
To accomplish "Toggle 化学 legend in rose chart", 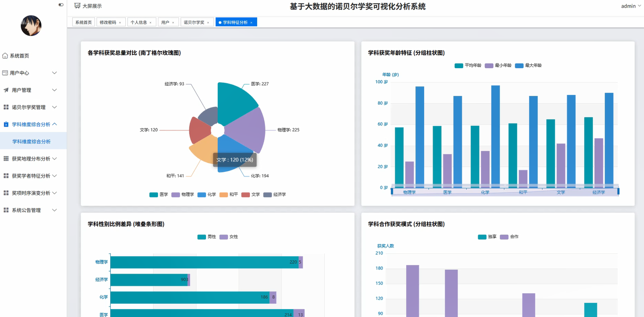I will (206, 194).
